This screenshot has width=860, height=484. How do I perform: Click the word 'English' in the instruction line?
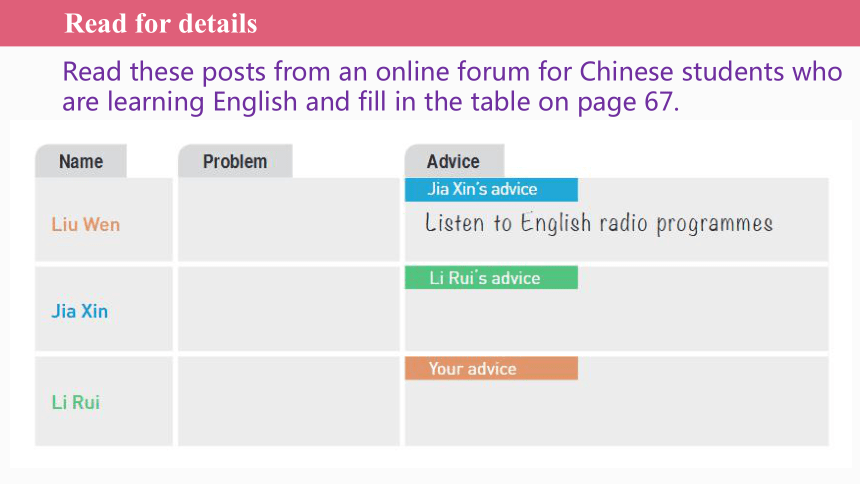coord(254,102)
